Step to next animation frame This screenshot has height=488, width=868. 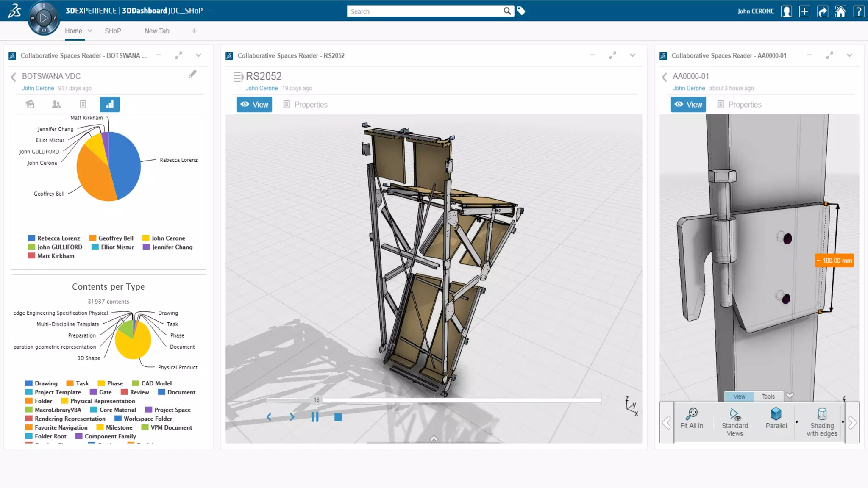coord(292,417)
